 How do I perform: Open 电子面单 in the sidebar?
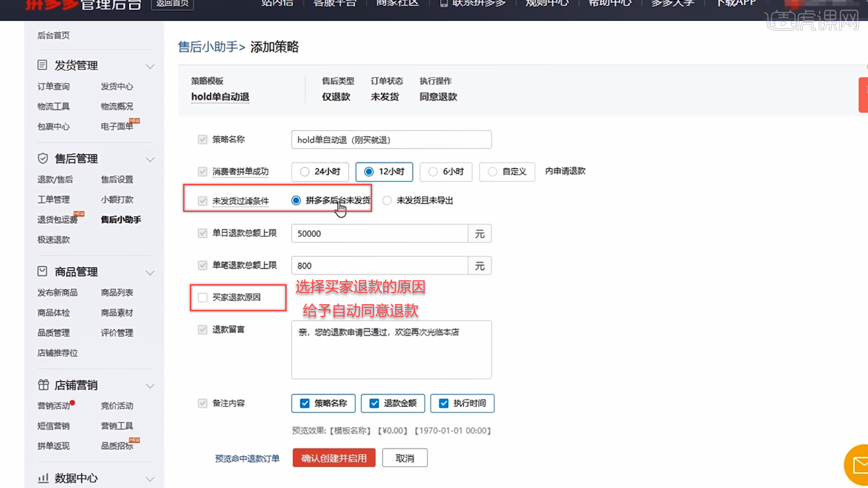click(x=117, y=127)
